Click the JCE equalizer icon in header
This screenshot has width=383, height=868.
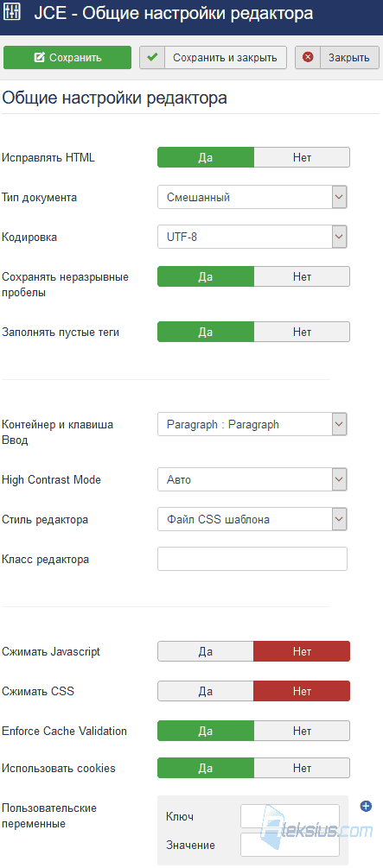[x=11, y=13]
